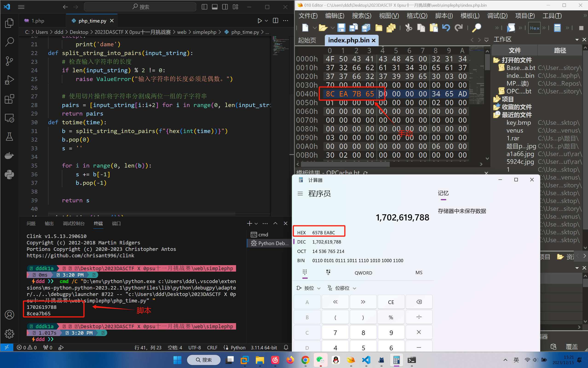Select the full keypad icon in Calculator
The image size is (588, 368).
pos(305,272)
